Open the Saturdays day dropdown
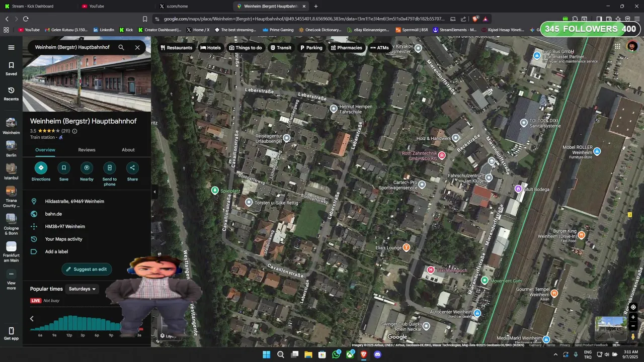Image resolution: width=644 pixels, height=362 pixels. [x=82, y=289]
